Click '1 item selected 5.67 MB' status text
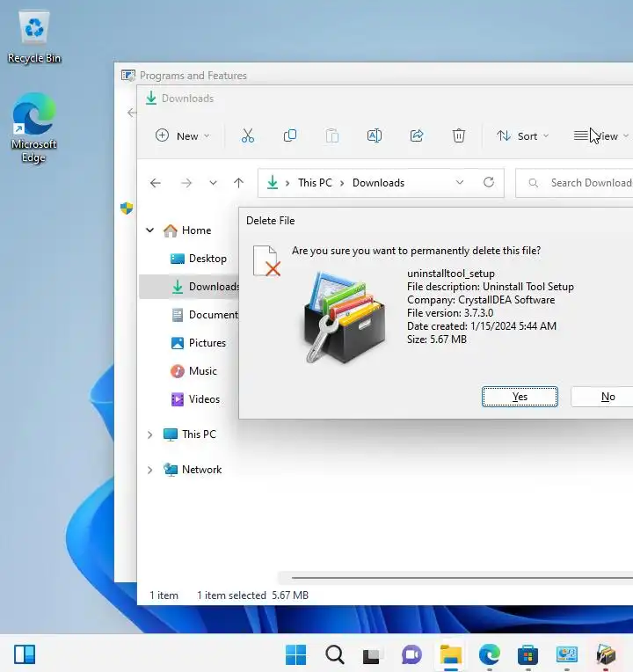The width and height of the screenshot is (633, 672). [x=252, y=595]
